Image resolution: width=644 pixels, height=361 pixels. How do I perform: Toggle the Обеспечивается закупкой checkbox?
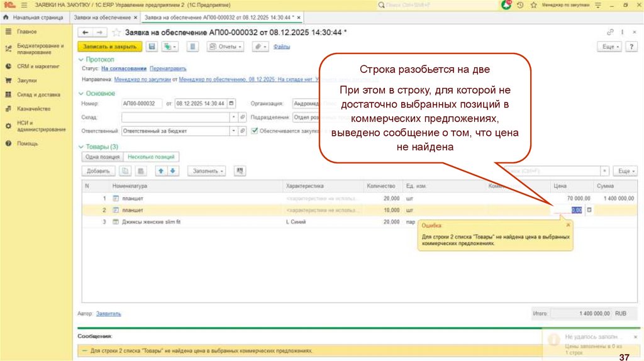pyautogui.click(x=254, y=131)
